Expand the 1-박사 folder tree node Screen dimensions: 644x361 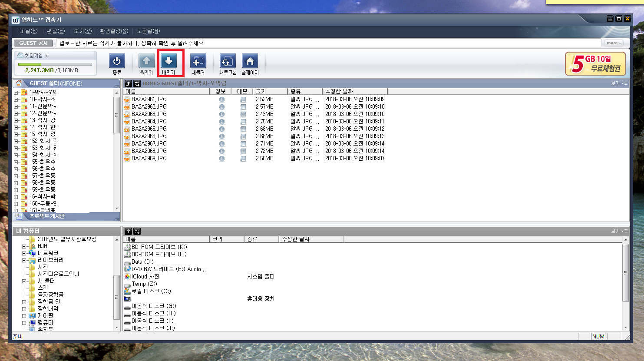point(16,93)
